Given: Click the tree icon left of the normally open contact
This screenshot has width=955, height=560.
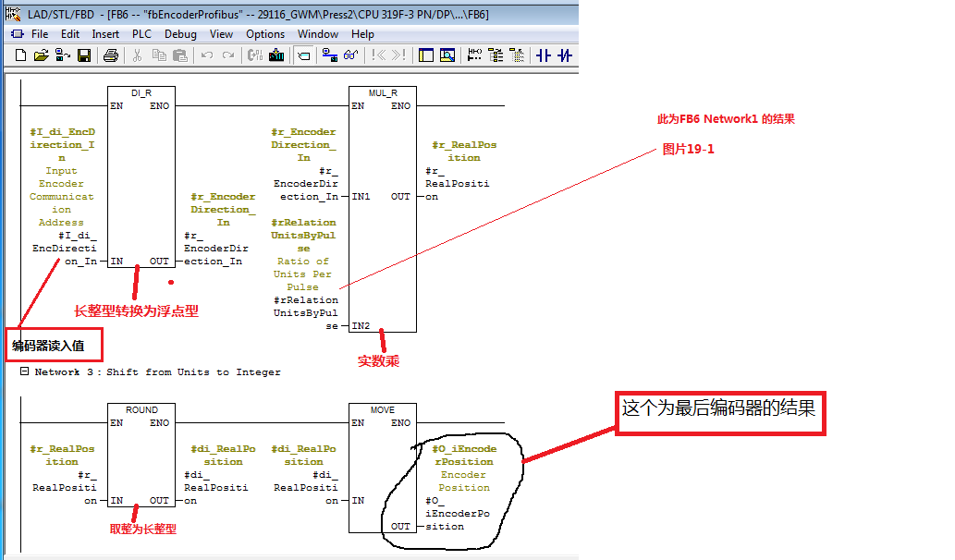Looking at the screenshot, I should pyautogui.click(x=517, y=55).
